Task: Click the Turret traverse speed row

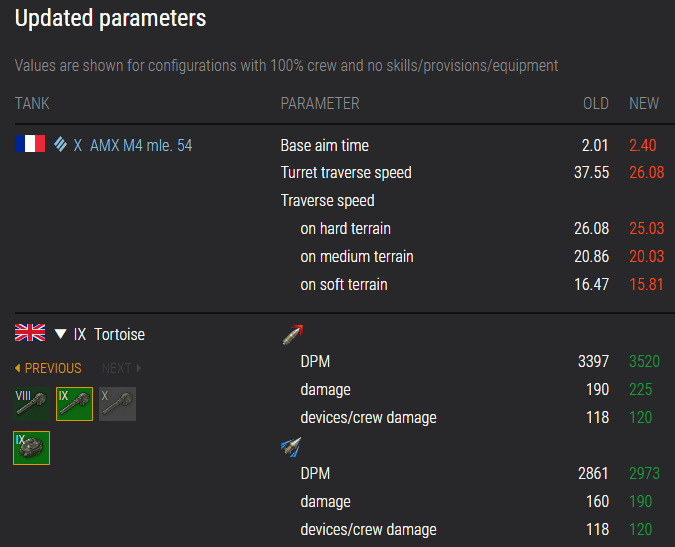Action: click(346, 173)
